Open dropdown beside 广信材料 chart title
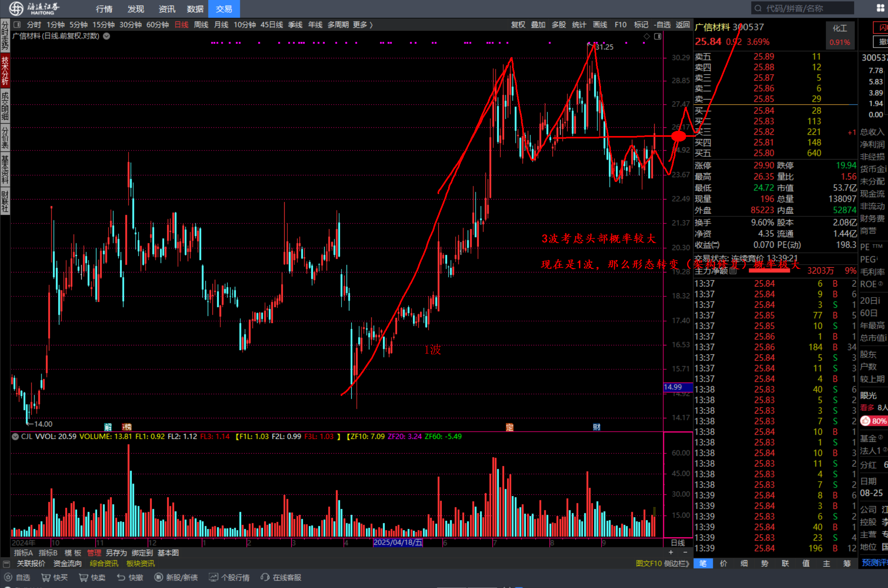 107,36
